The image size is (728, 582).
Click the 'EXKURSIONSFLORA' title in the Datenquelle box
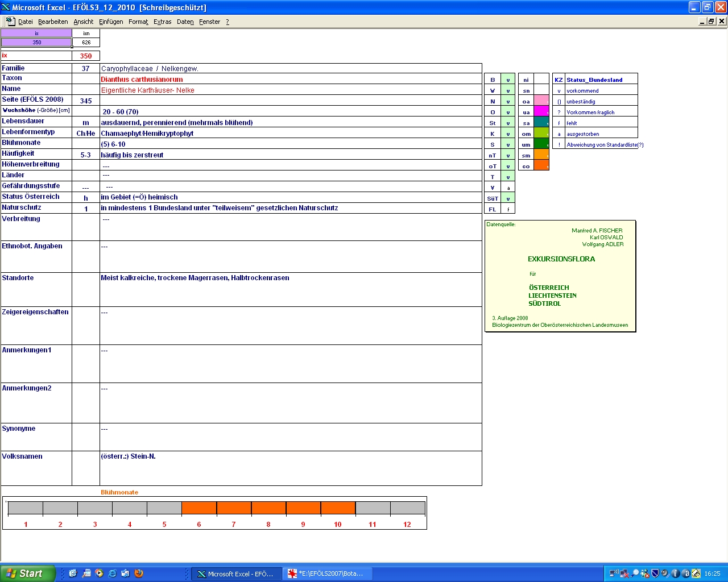tap(561, 259)
